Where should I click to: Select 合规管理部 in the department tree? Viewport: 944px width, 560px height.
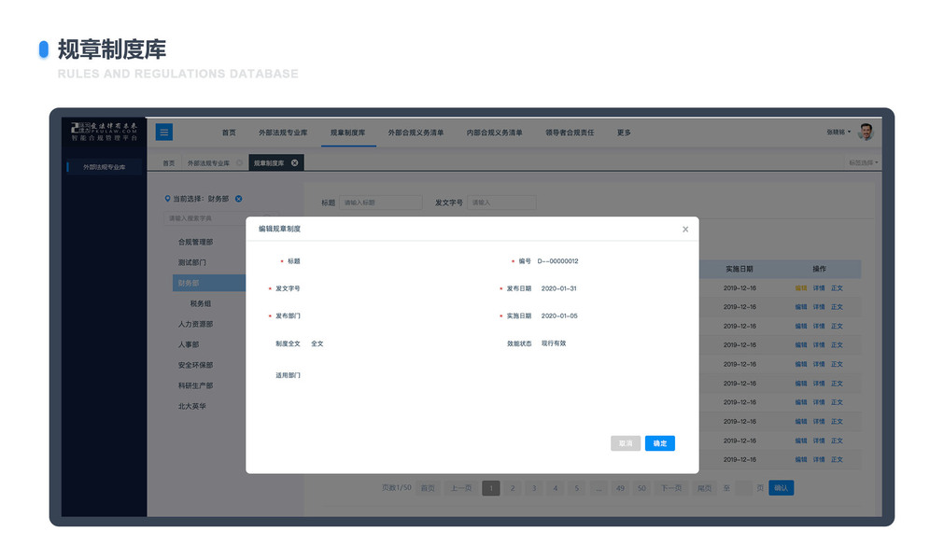point(195,242)
